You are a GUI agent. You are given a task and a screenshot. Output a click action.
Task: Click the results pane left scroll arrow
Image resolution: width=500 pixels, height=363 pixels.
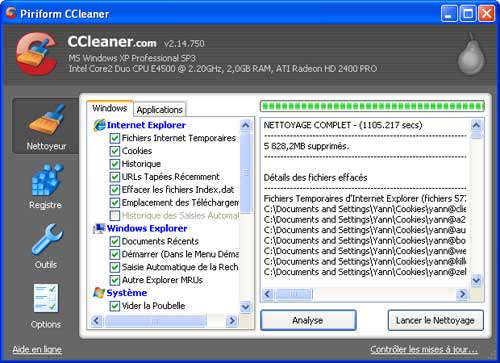[267, 294]
